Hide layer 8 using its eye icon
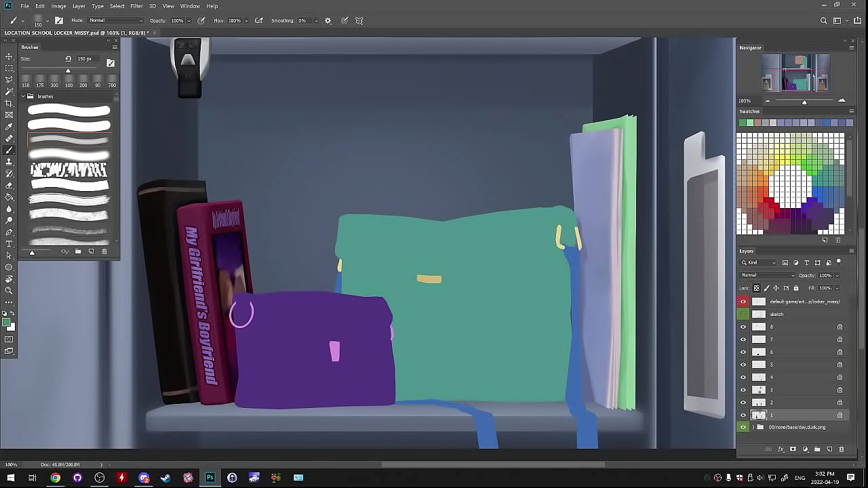The width and height of the screenshot is (868, 488). pyautogui.click(x=743, y=327)
